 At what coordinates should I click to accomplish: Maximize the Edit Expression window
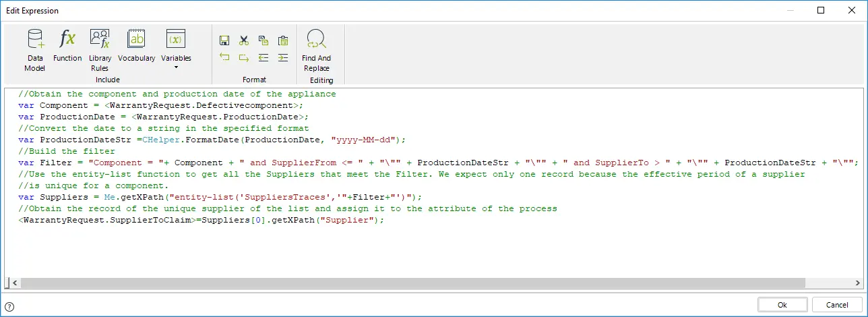click(x=821, y=10)
